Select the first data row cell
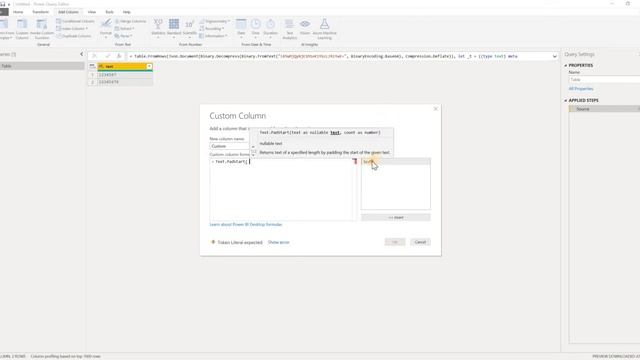 (124, 75)
